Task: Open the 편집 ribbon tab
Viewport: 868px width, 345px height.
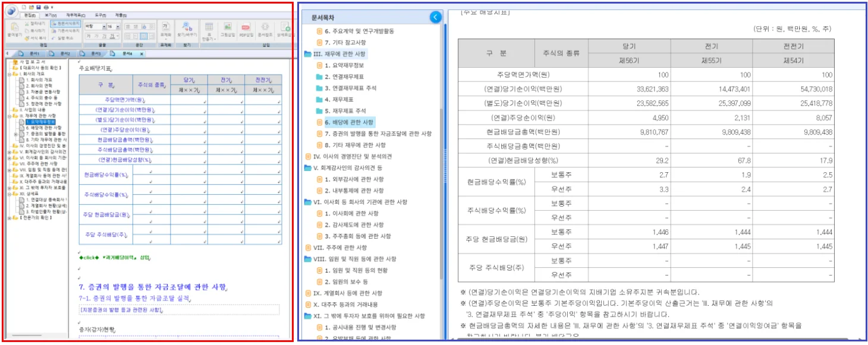Action: coord(30,15)
